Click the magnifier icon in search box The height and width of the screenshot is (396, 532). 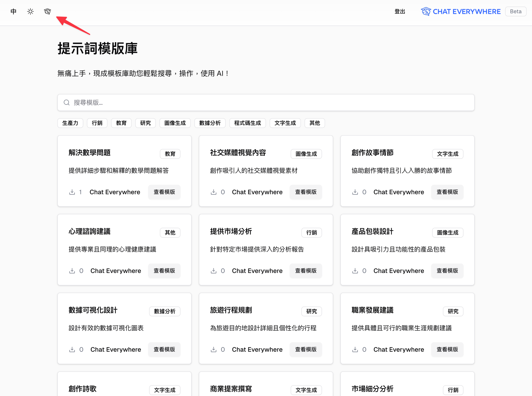67,103
